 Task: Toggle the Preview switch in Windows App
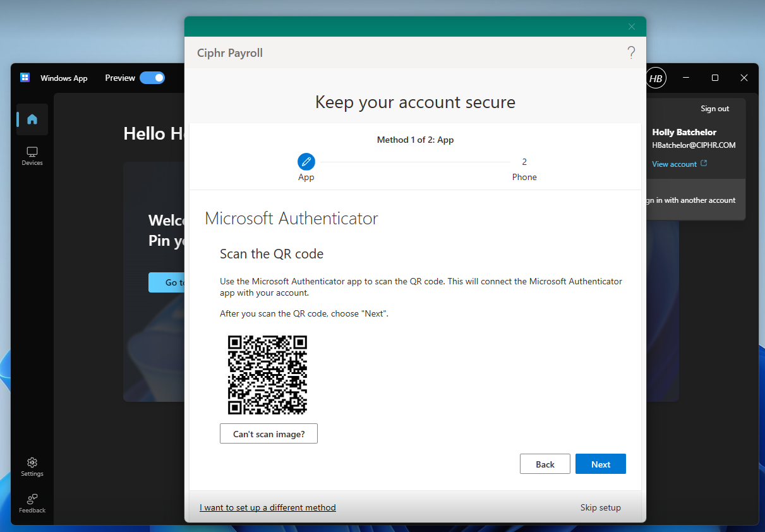tap(152, 78)
